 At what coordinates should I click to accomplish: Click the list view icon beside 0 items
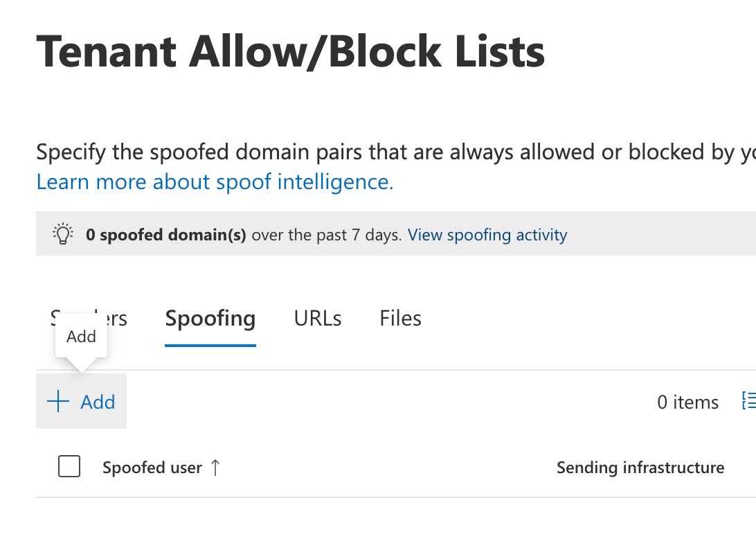click(x=749, y=400)
